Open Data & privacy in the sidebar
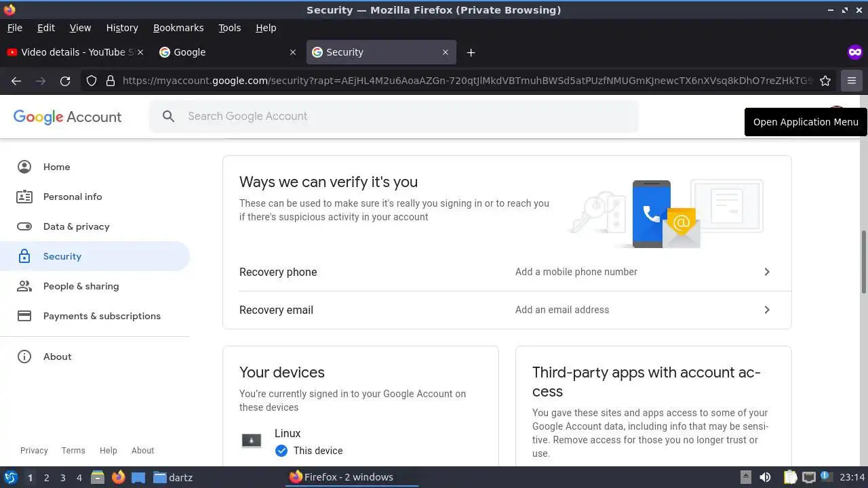 95,226
